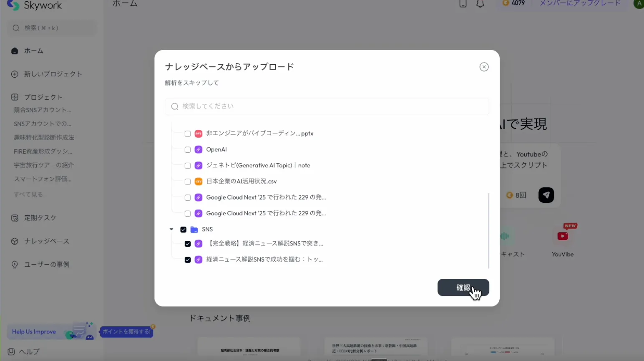
Task: Uncheck the SNS folder checkbox
Action: point(184,230)
